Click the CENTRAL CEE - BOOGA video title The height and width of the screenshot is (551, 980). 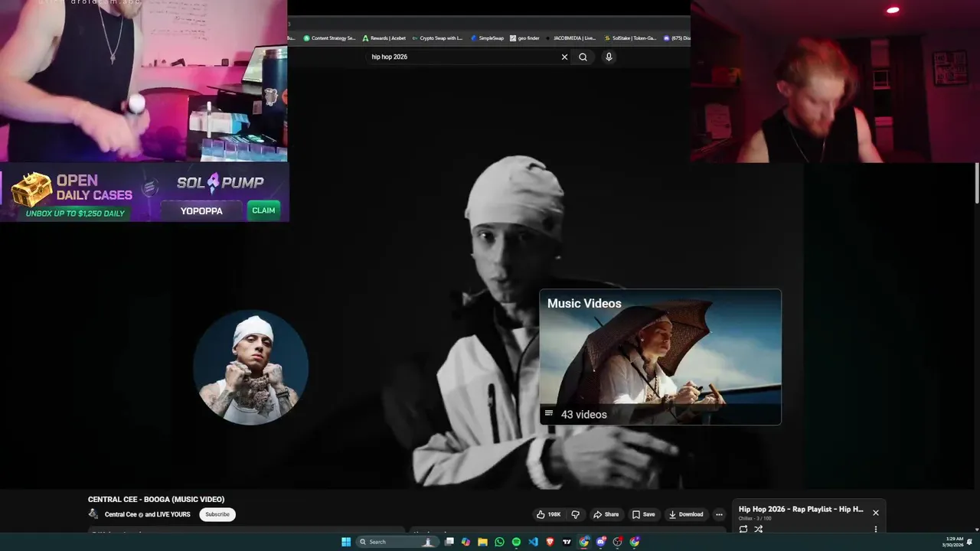(x=156, y=499)
